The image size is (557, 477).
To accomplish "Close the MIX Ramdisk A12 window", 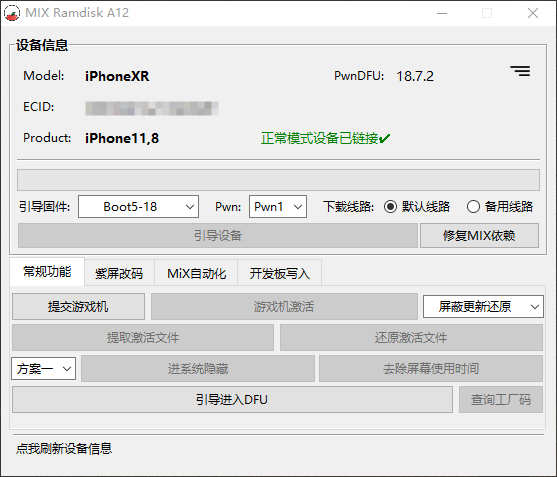I will click(x=533, y=13).
